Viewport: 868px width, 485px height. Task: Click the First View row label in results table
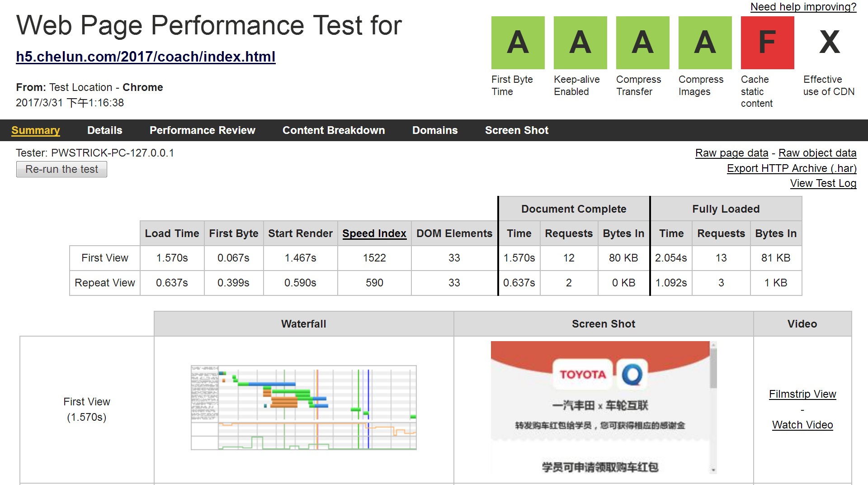point(105,258)
